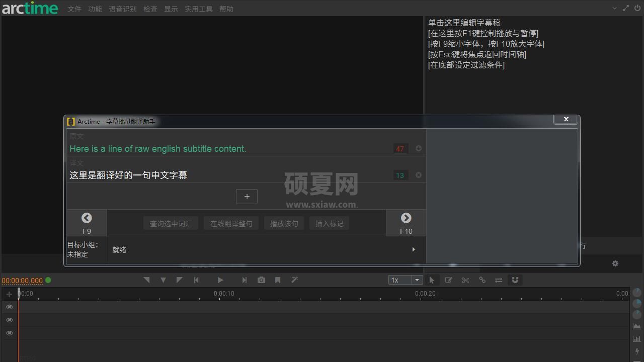644x362 pixels.
Task: Add a new track with plus icon
Action: pos(9,294)
